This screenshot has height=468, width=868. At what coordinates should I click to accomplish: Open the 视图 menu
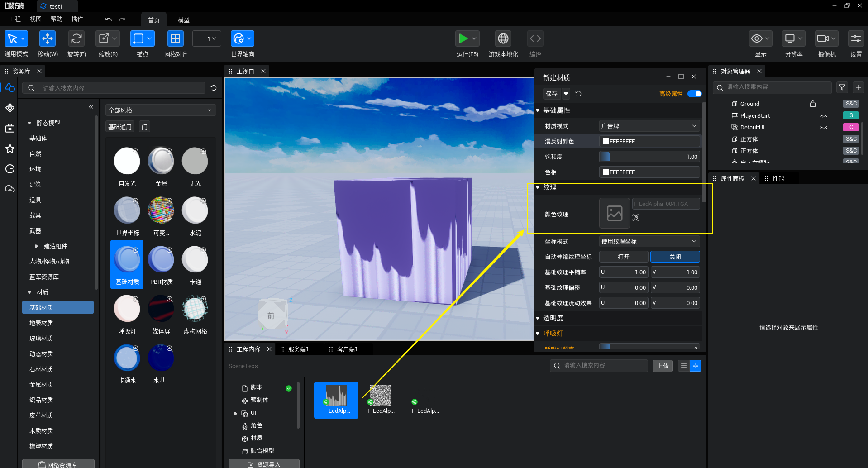click(36, 19)
